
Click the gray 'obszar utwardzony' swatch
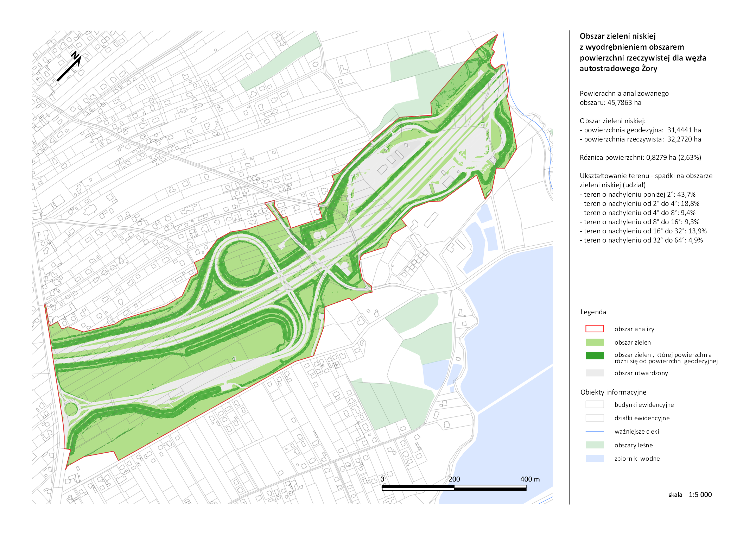coord(594,373)
